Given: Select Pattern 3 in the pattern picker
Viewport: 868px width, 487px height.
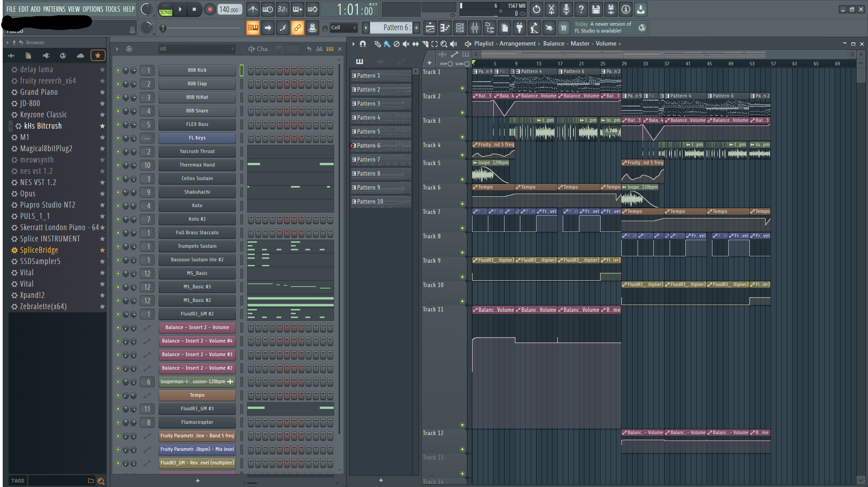Looking at the screenshot, I should tap(368, 104).
